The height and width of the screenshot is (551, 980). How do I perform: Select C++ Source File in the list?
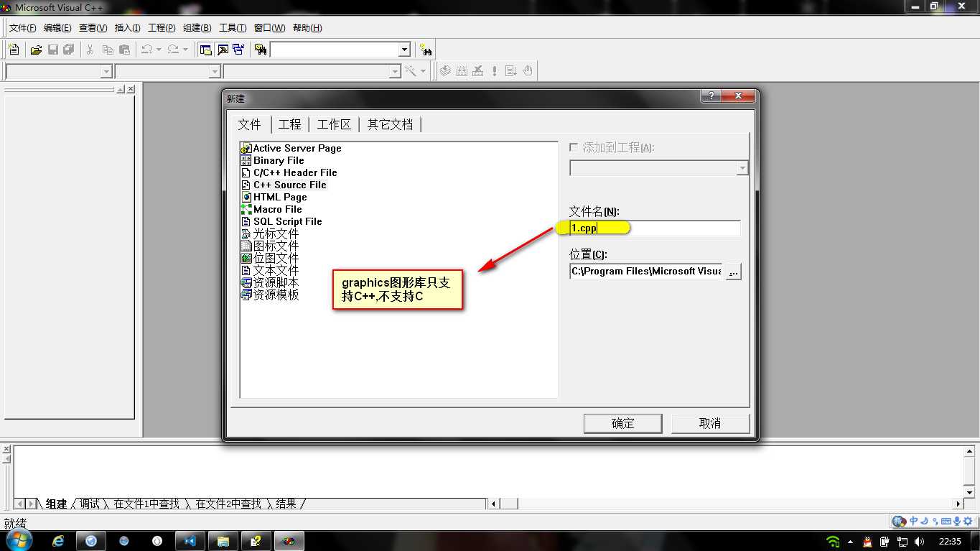(284, 185)
